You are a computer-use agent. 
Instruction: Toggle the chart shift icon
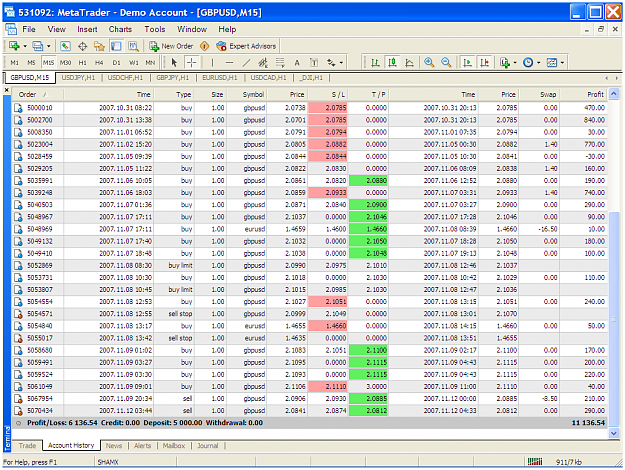point(484,63)
